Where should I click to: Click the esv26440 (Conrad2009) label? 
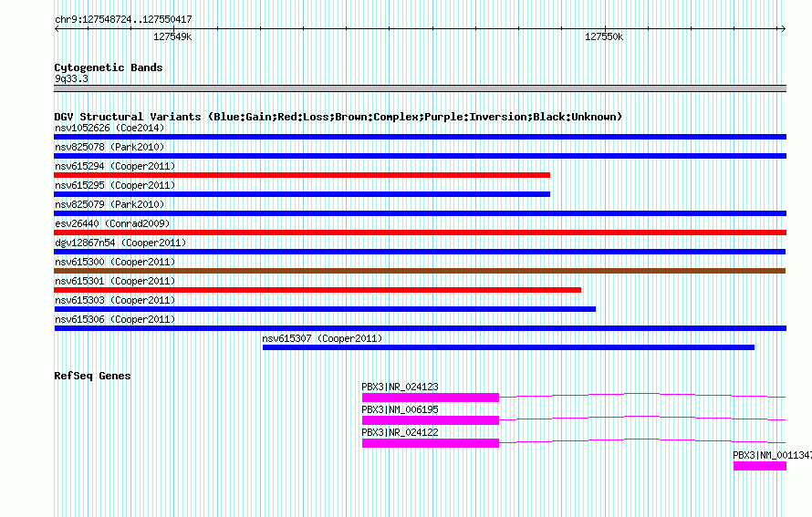(x=112, y=223)
